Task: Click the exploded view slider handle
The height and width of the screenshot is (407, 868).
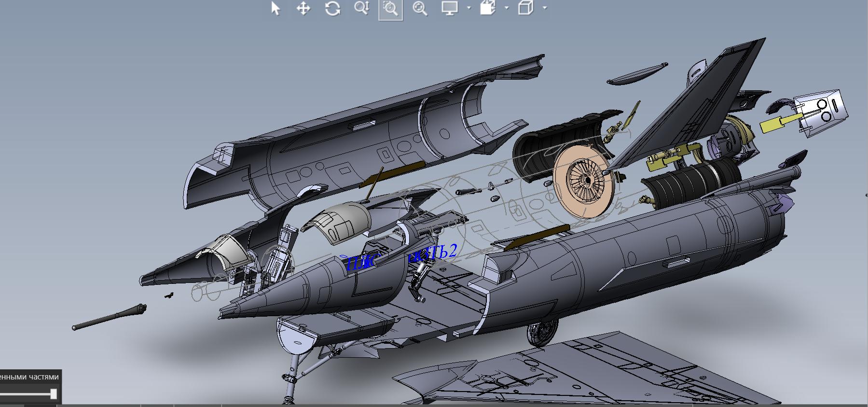Action: [x=54, y=394]
